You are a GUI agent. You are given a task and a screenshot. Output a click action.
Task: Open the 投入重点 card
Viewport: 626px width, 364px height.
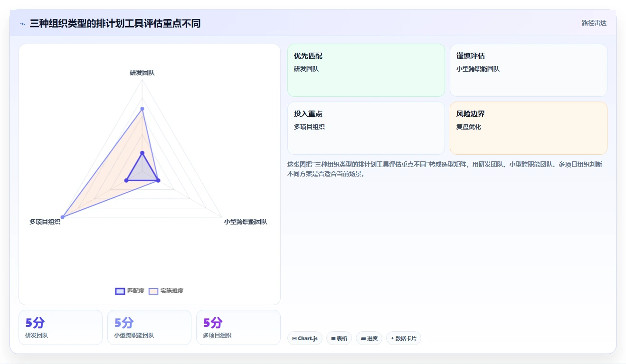(366, 128)
